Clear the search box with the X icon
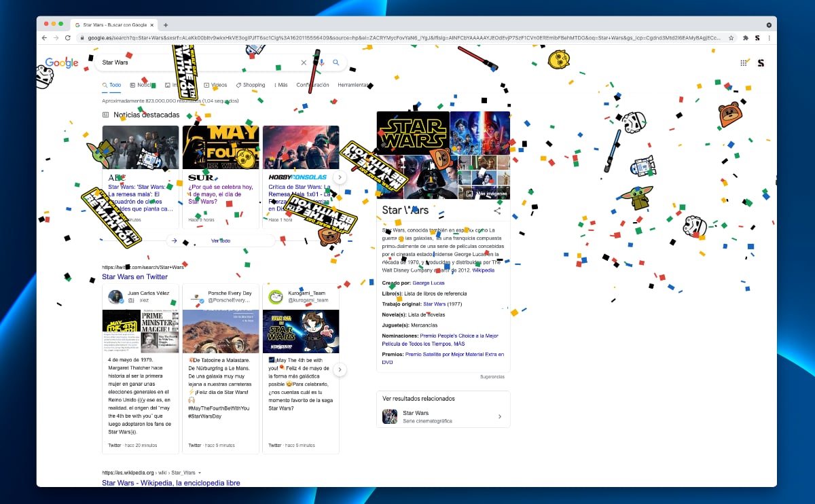Screen dimensions: 815x504 pos(304,62)
